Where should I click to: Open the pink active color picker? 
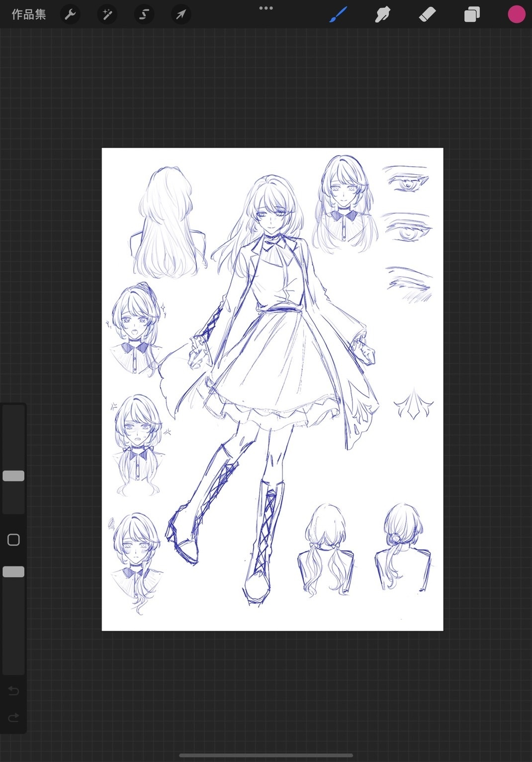pyautogui.click(x=517, y=14)
